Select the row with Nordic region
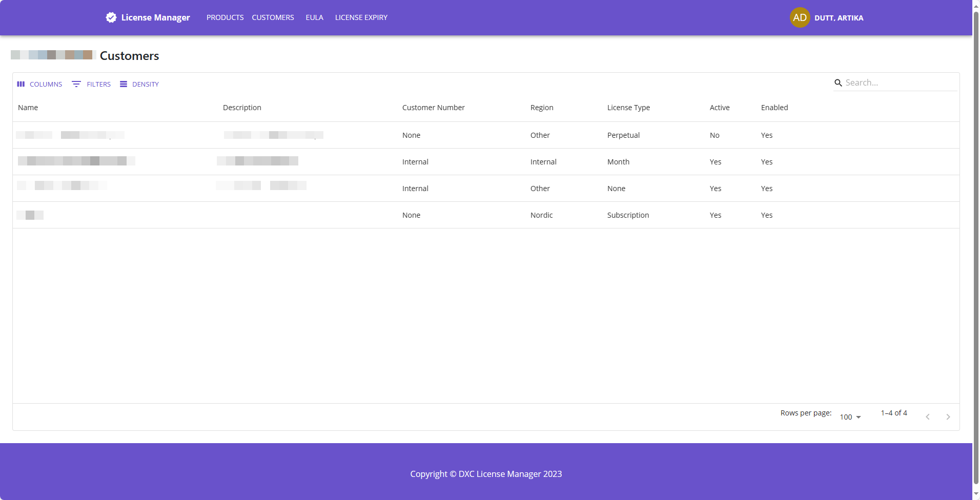The width and height of the screenshot is (980, 500). click(541, 215)
